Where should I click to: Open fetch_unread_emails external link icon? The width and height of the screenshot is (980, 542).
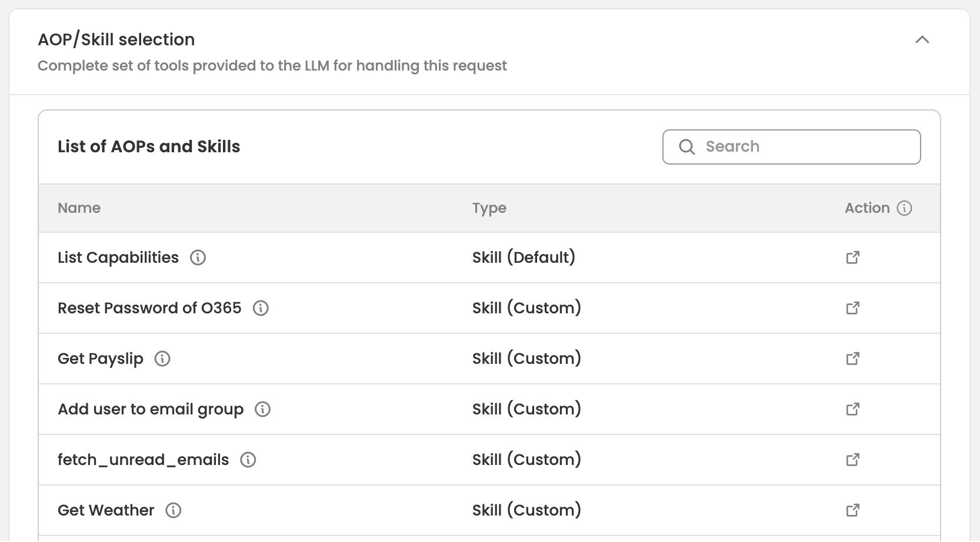[x=852, y=460]
